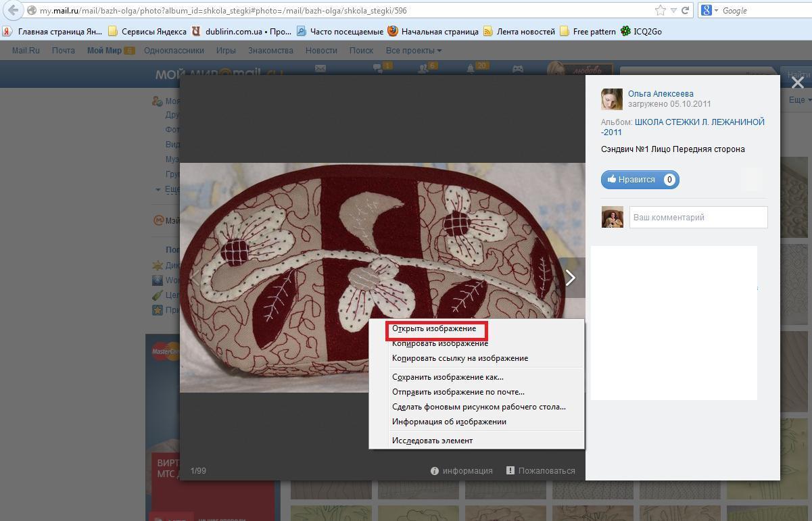This screenshot has height=521, width=812.
Task: Open Поиск in the top navigation
Action: [361, 50]
